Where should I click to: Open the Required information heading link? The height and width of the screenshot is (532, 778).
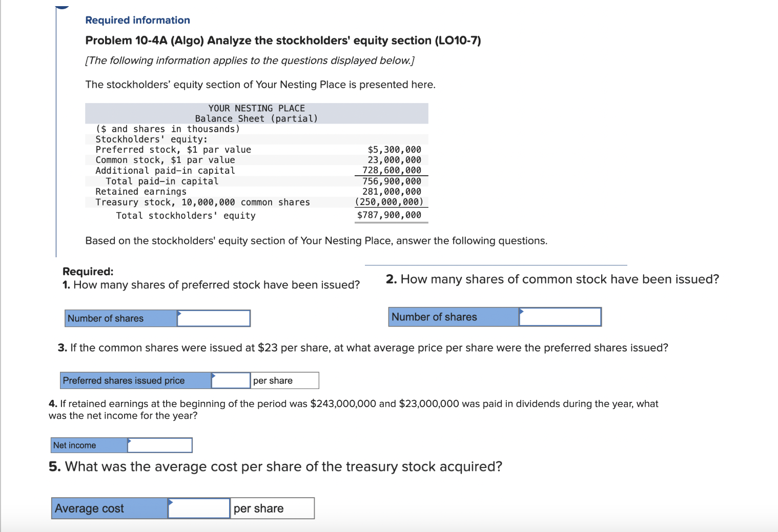[138, 20]
